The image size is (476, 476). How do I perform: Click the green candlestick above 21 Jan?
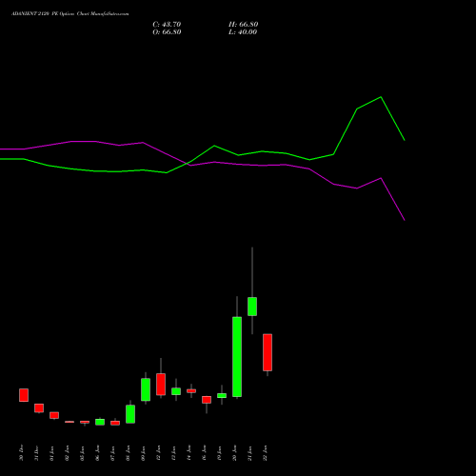point(252,307)
